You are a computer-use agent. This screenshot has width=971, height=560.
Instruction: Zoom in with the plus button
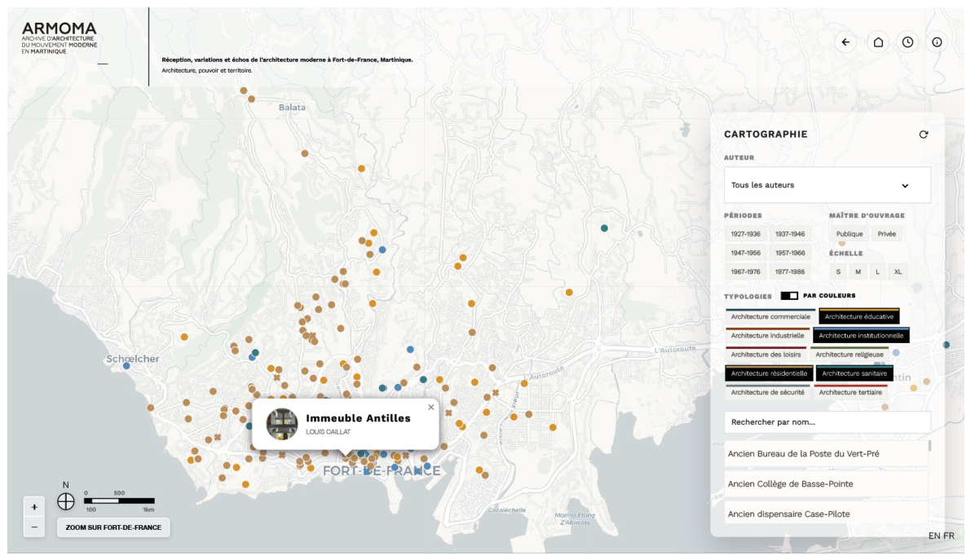(x=34, y=507)
